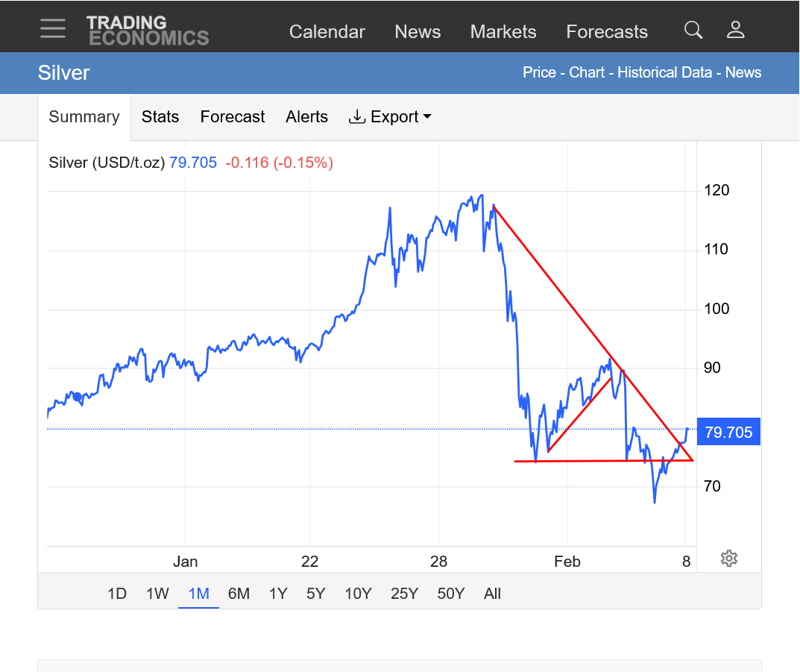Go to Calendar in top navigation
This screenshot has height=672, width=800.
click(327, 32)
